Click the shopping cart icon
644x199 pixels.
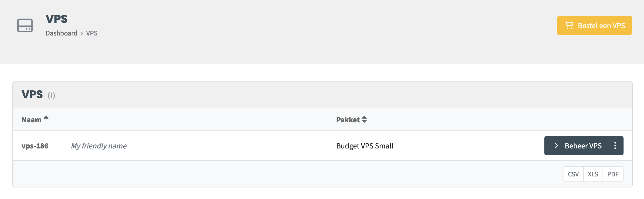click(569, 26)
